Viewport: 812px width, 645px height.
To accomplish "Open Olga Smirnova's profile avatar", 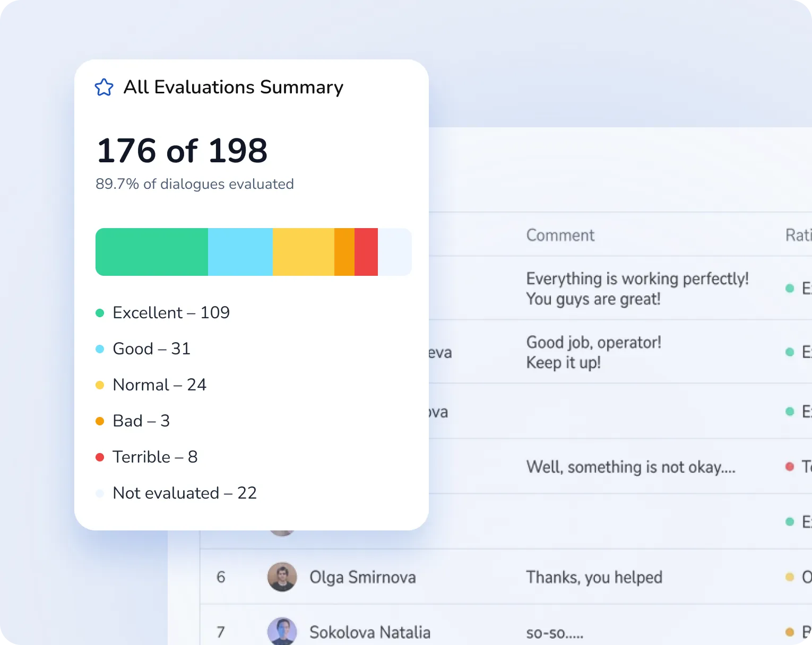I will tap(282, 577).
